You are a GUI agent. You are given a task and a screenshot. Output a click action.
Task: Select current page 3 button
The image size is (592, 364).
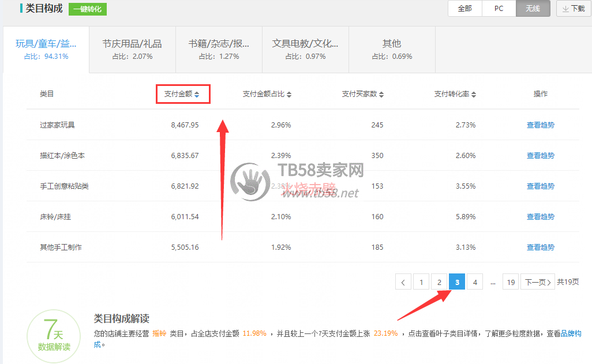pyautogui.click(x=457, y=282)
